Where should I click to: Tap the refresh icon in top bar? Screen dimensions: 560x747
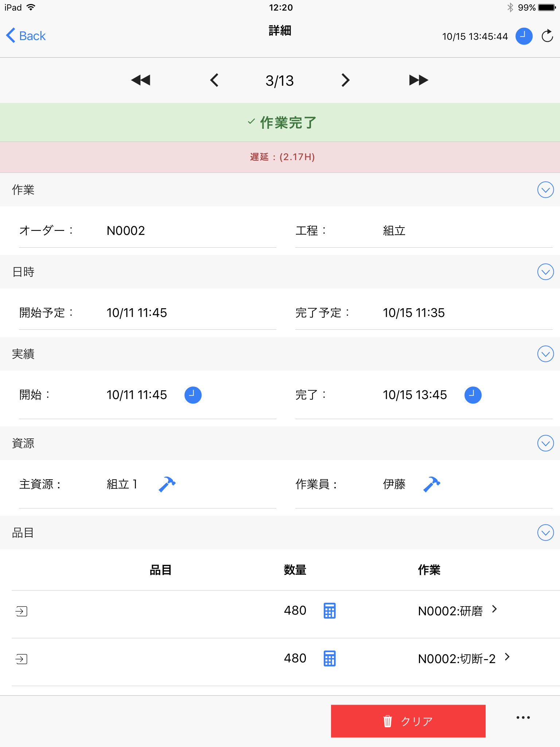547,36
